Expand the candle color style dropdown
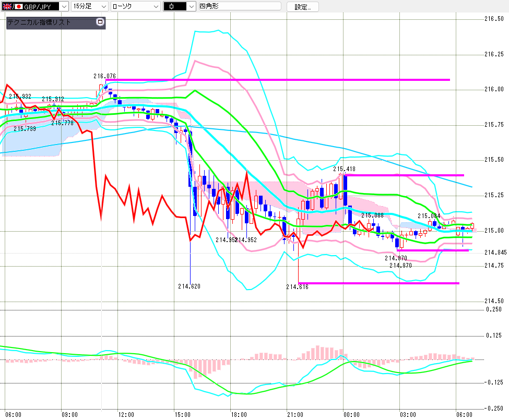Screen dimensions: 509x420 click(180, 6)
